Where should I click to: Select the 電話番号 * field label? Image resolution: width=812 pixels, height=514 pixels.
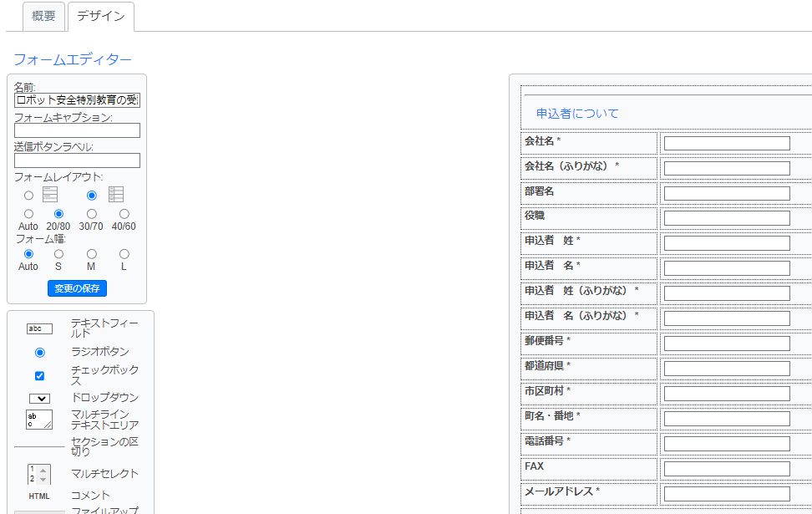pyautogui.click(x=547, y=441)
